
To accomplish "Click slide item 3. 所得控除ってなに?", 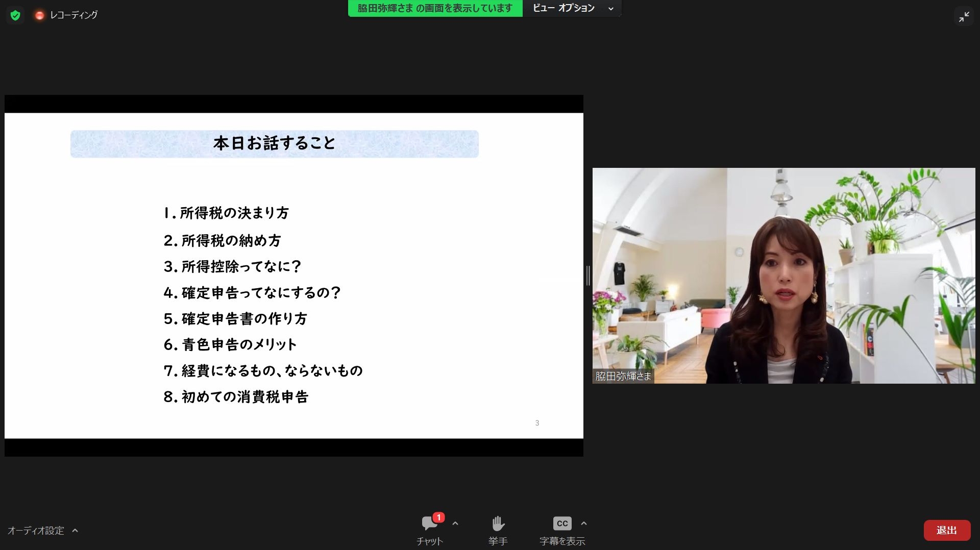I will [x=233, y=266].
